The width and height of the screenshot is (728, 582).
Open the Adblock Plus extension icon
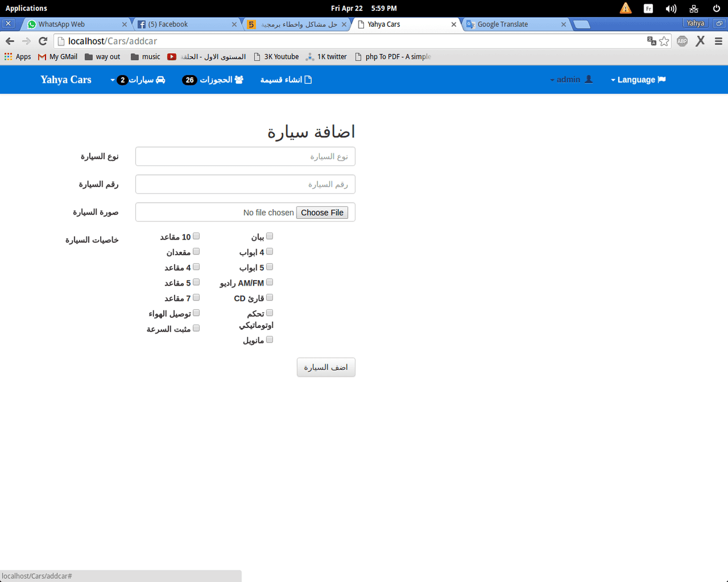click(x=682, y=41)
